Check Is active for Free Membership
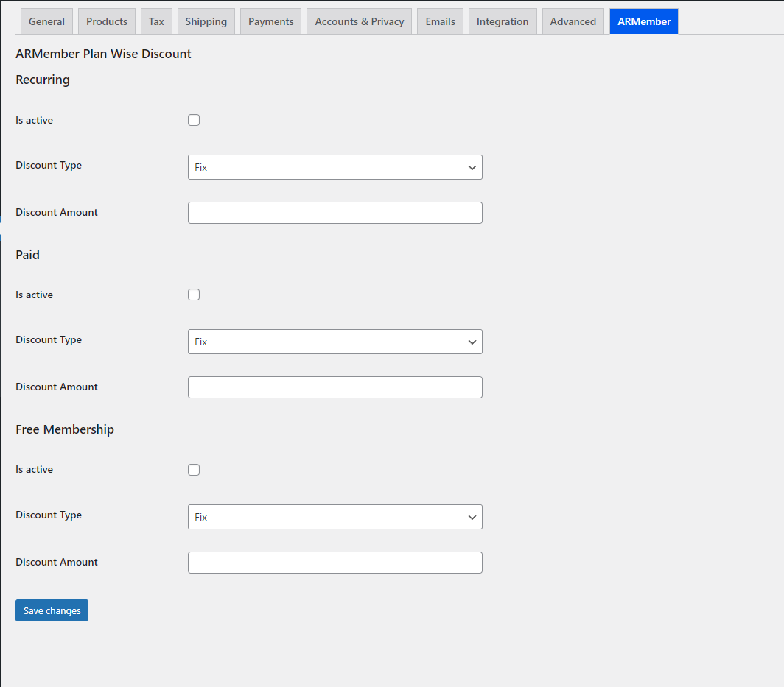This screenshot has height=687, width=784. click(x=194, y=470)
